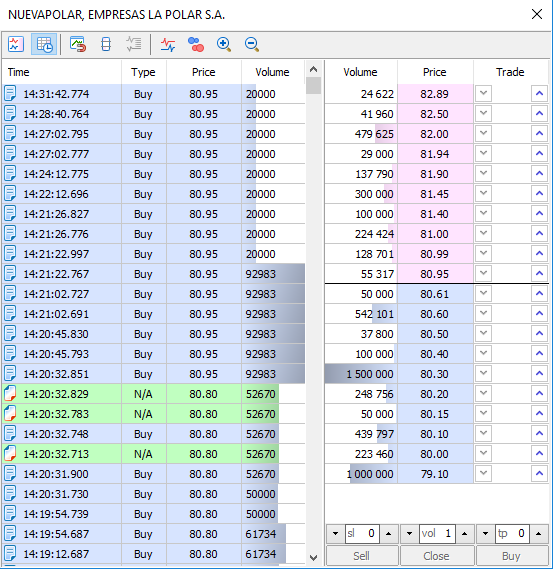Click the Trade column header
The height and width of the screenshot is (569, 553).
(511, 72)
